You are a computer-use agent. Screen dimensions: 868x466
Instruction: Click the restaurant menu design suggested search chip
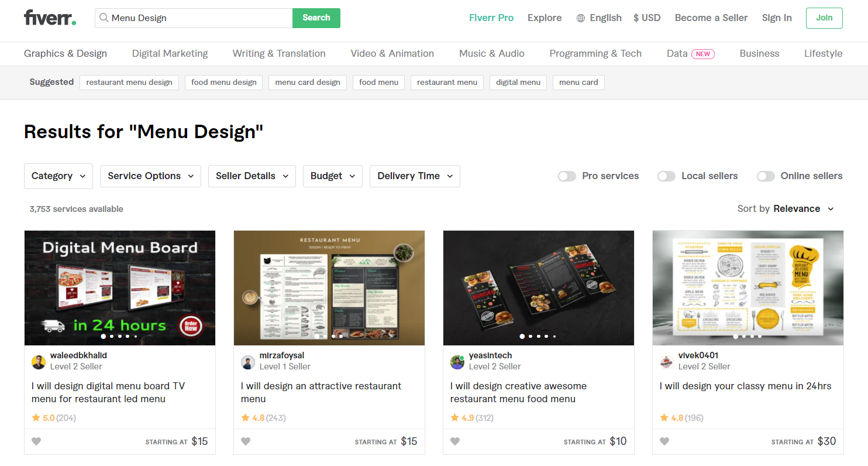pyautogui.click(x=129, y=82)
